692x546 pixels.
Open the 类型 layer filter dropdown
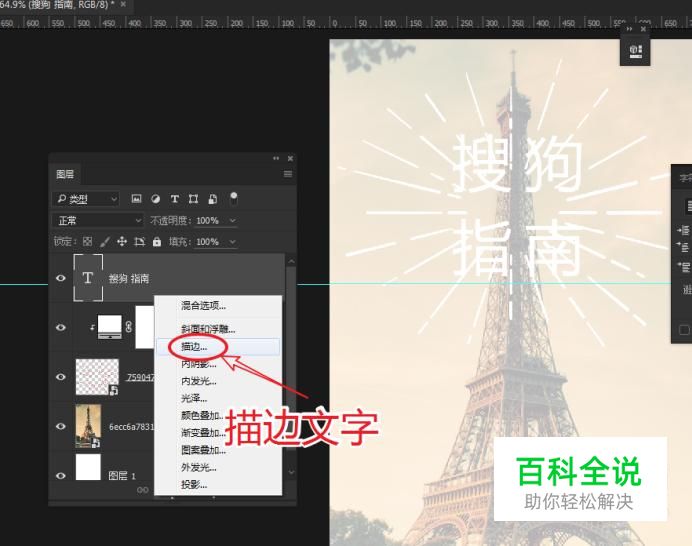pos(86,199)
